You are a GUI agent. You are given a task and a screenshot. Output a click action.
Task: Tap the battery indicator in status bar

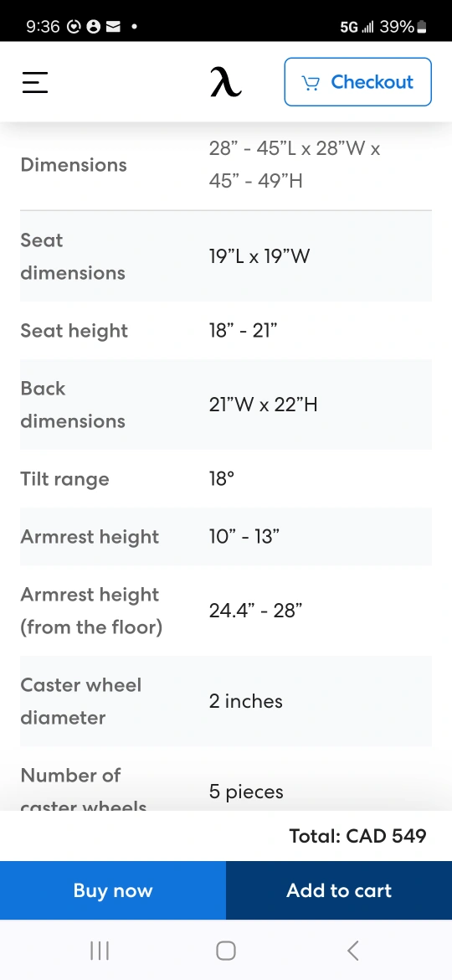tap(421, 27)
